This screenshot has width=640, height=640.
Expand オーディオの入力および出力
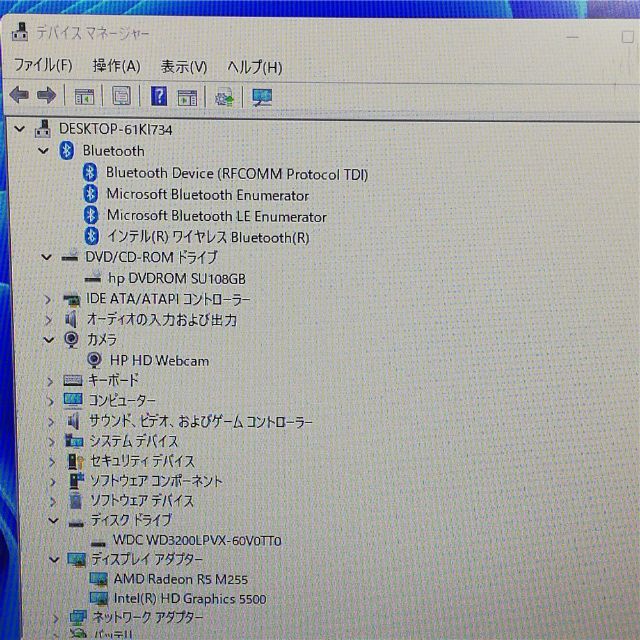coord(48,320)
